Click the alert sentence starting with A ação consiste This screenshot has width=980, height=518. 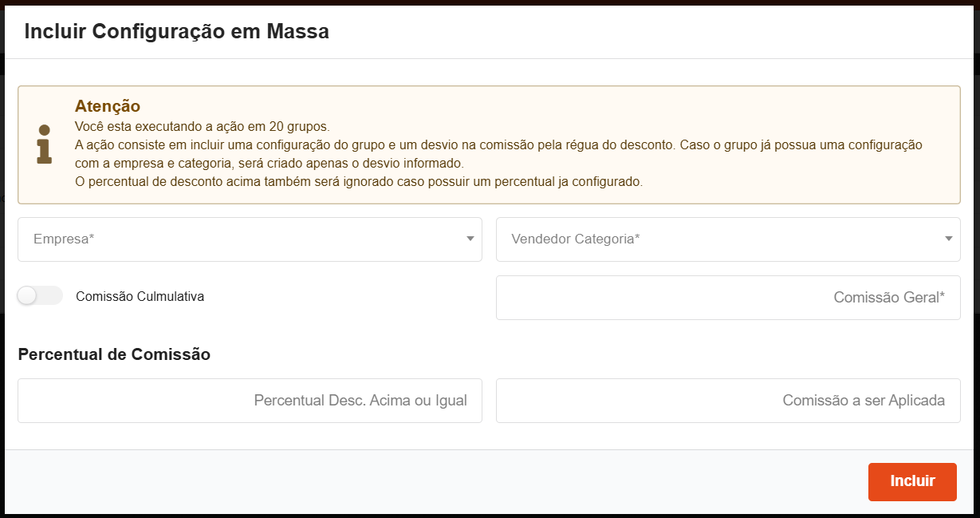498,145
